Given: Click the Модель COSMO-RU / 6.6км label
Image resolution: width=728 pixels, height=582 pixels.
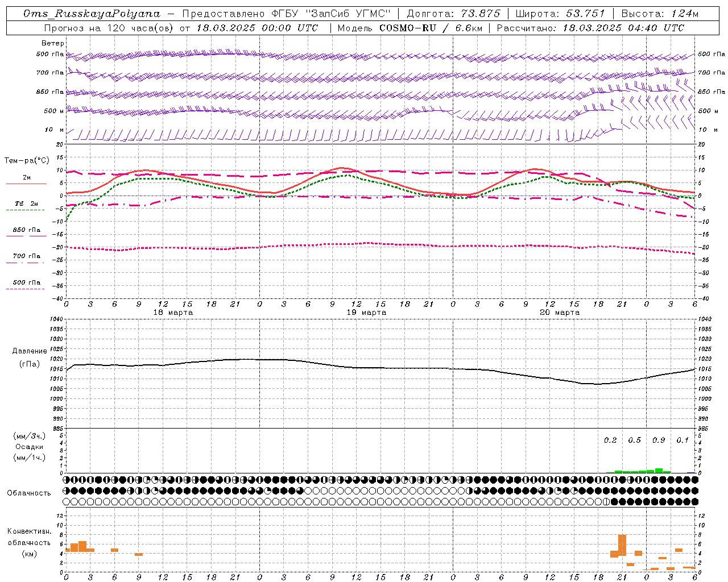Looking at the screenshot, I should [409, 28].
